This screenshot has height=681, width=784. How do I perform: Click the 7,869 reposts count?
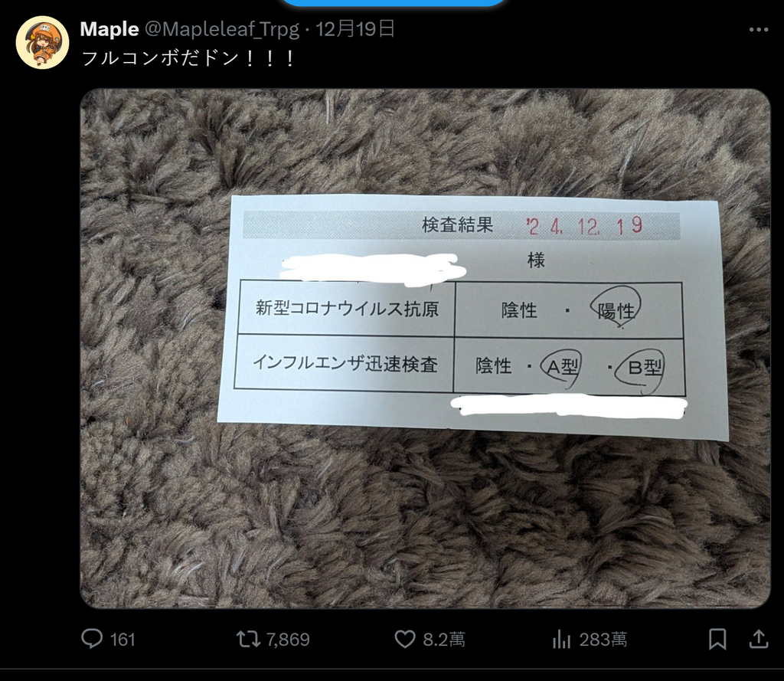pyautogui.click(x=288, y=640)
